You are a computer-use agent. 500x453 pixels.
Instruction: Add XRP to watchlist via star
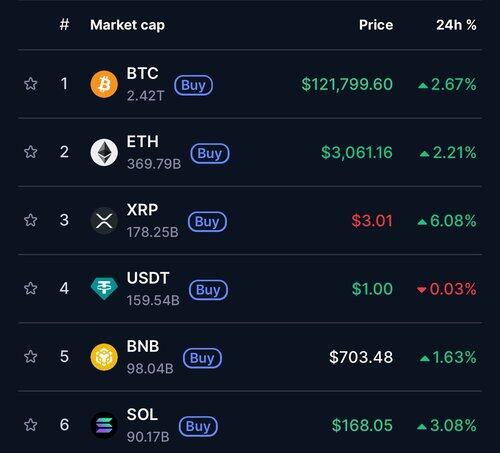pyautogui.click(x=31, y=220)
